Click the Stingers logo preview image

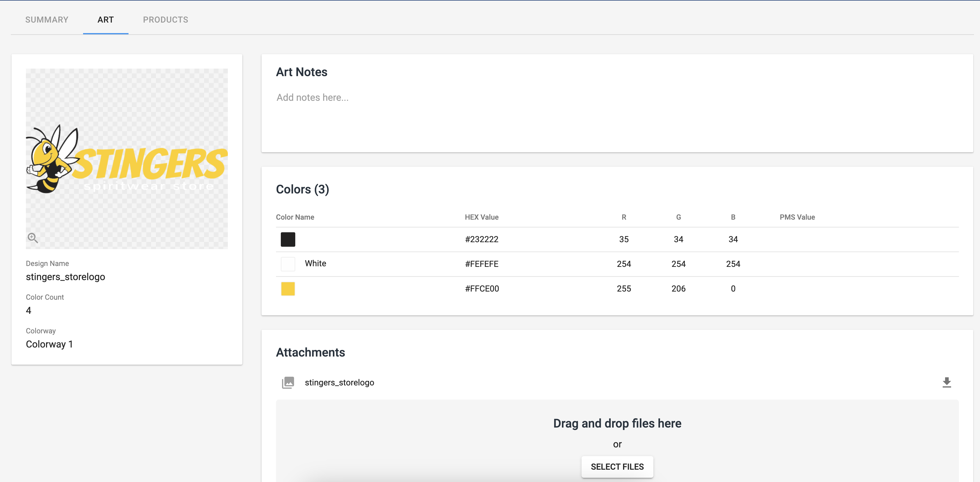pos(127,159)
